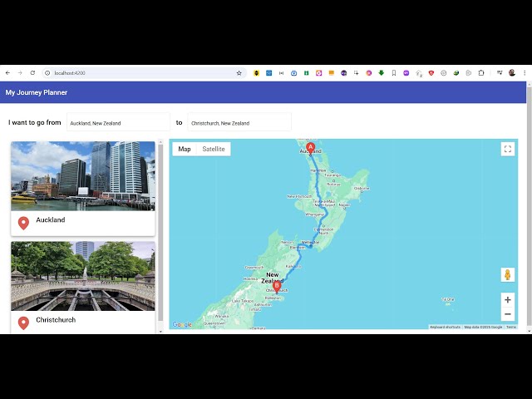532x399 pixels.
Task: Switch map to Satellite view
Action: [214, 149]
